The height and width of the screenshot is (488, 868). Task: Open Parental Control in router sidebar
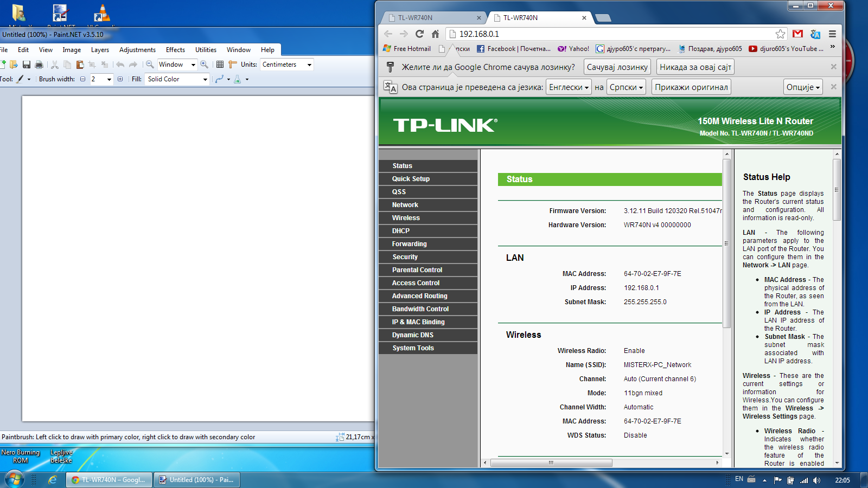point(428,270)
